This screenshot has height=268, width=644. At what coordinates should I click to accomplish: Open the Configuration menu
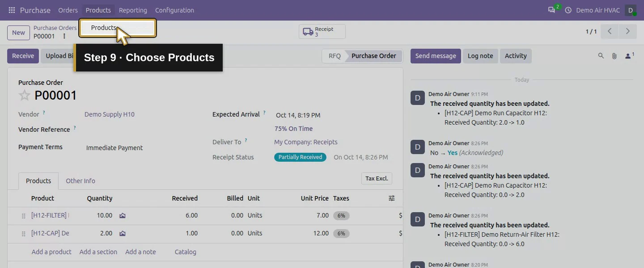(174, 10)
